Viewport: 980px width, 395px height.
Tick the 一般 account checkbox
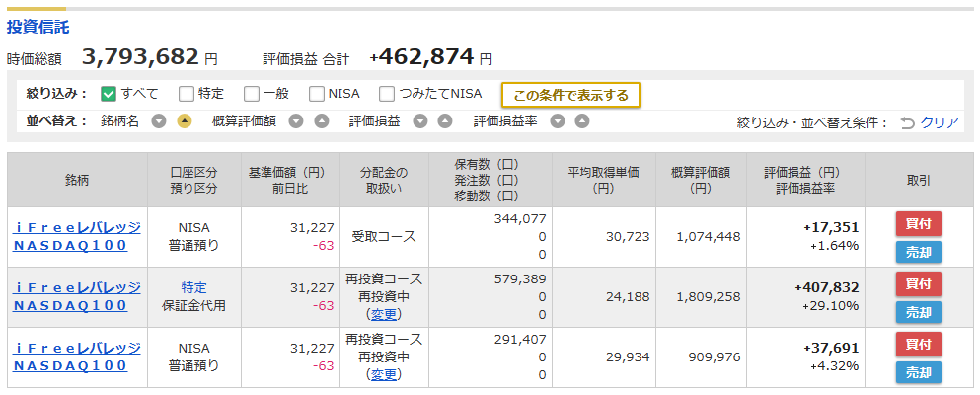pyautogui.click(x=252, y=94)
